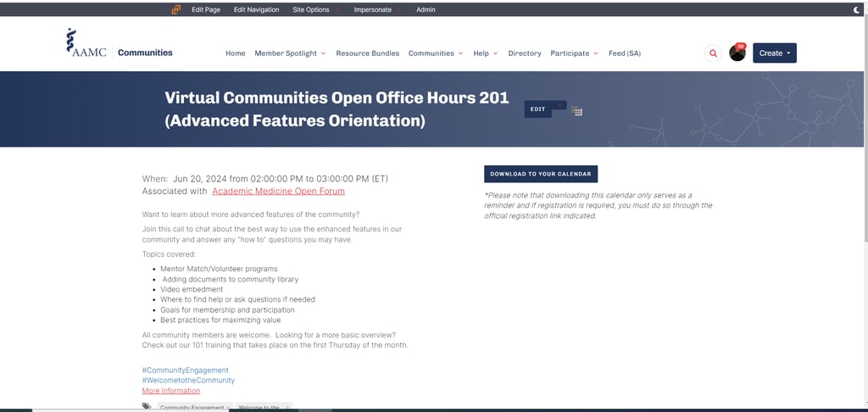Open the Admin link in the top bar
The width and height of the screenshot is (868, 412).
pyautogui.click(x=426, y=9)
